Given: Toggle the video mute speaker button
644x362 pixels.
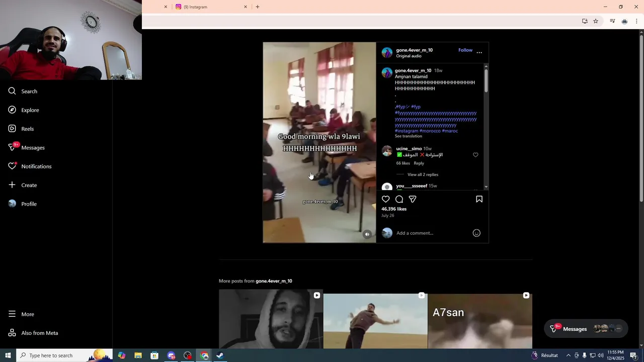Looking at the screenshot, I should (367, 234).
